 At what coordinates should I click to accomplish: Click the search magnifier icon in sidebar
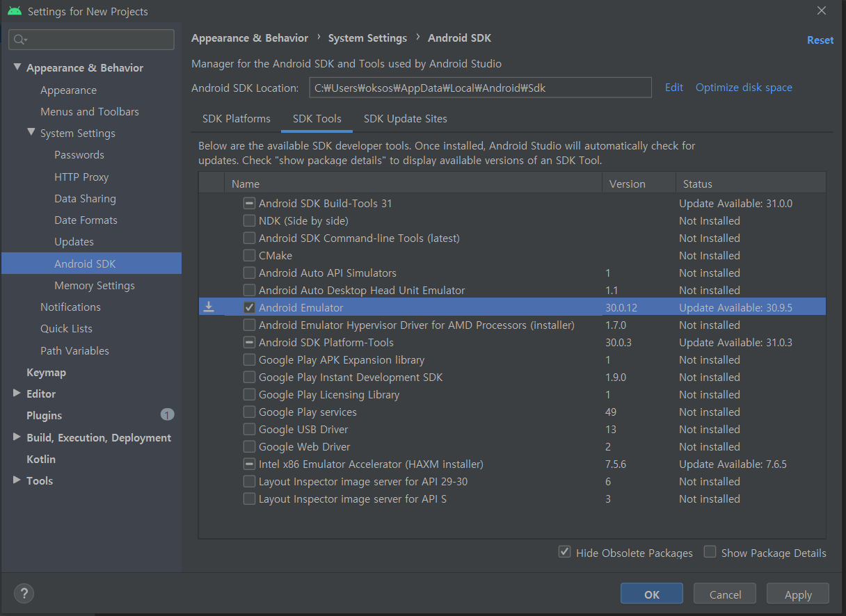point(20,40)
